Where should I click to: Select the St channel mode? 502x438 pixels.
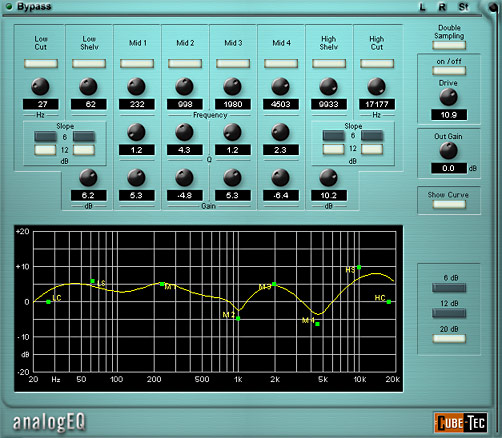tap(463, 7)
